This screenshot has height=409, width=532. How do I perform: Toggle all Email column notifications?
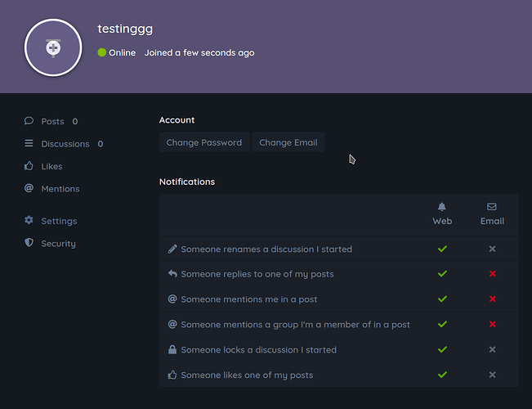point(492,214)
